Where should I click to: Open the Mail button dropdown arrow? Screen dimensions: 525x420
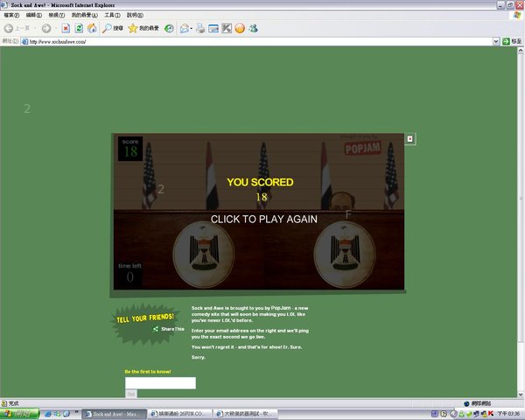192,28
